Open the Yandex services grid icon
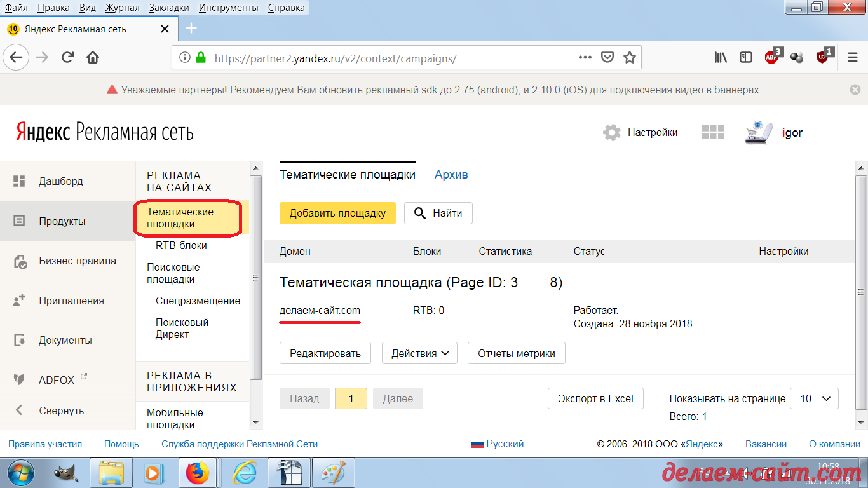Viewport: 868px width, 488px height. click(713, 132)
